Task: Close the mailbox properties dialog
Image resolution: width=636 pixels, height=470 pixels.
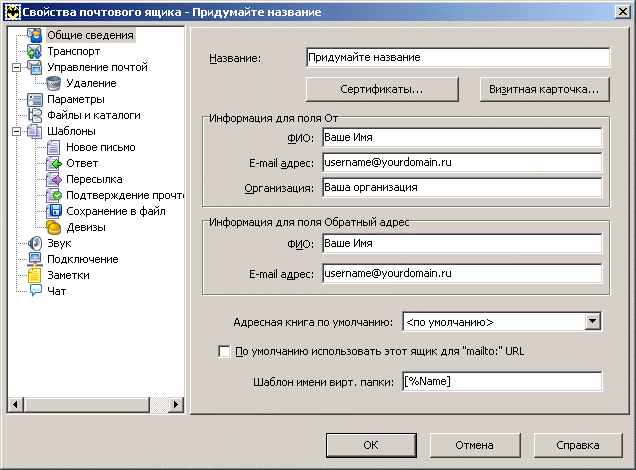Action: (x=623, y=12)
